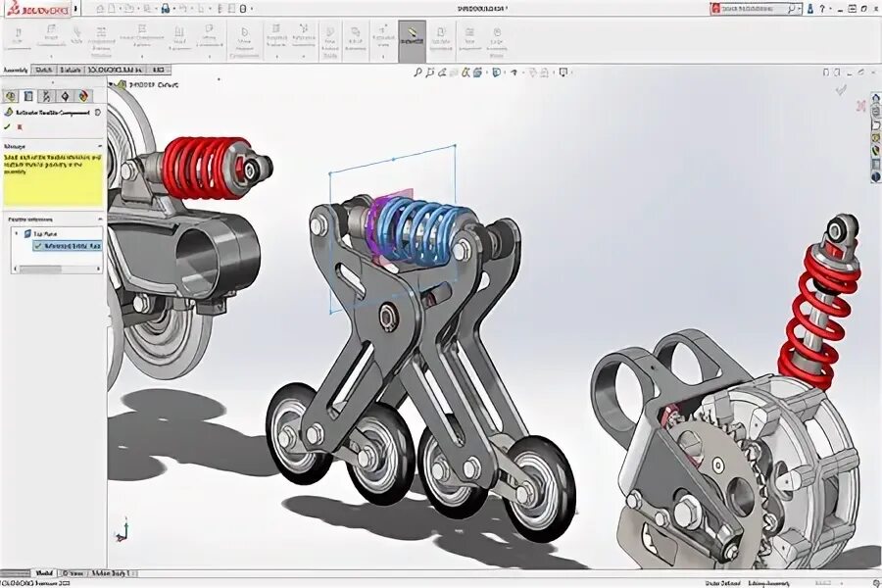
Task: Click the reference list horizontal scrollbar thumb
Action: [40, 269]
